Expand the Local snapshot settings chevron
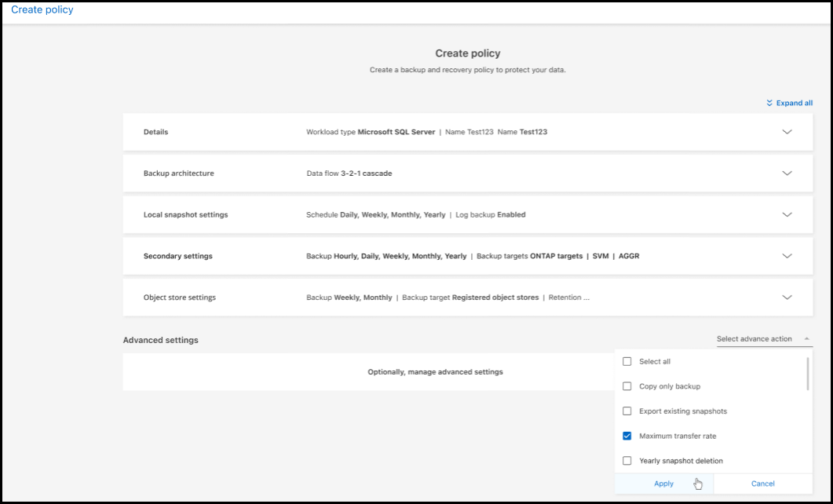833x504 pixels. pos(787,214)
